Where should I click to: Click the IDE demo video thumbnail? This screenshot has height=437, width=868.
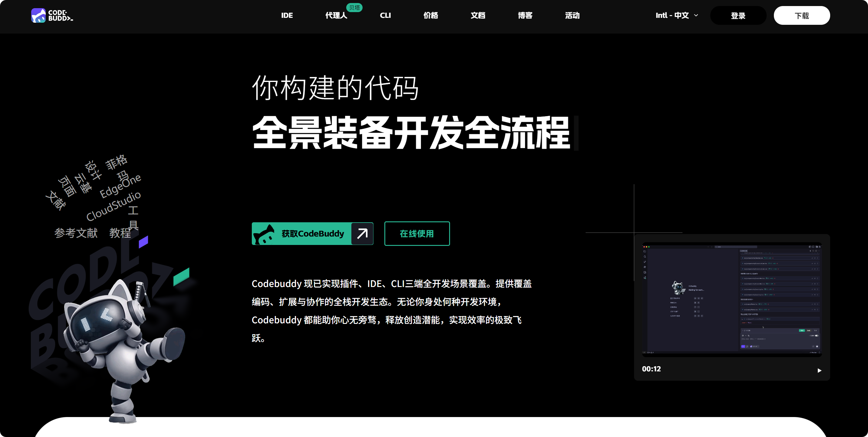tap(732, 299)
